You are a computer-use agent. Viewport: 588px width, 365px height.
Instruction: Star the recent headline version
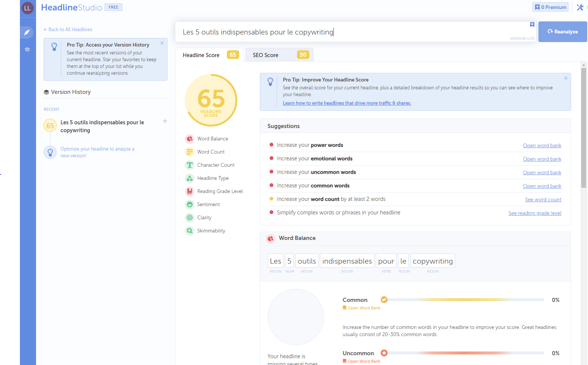pyautogui.click(x=165, y=121)
